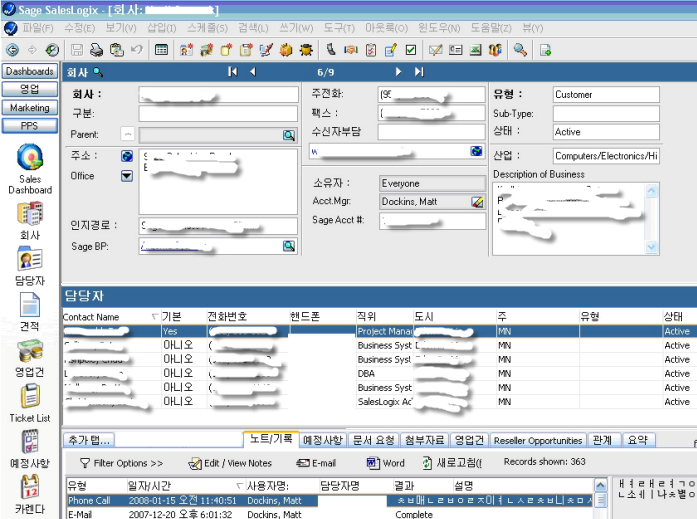The height and width of the screenshot is (519, 697).
Task: Click the Parent field lookup icon
Action: pos(289,135)
